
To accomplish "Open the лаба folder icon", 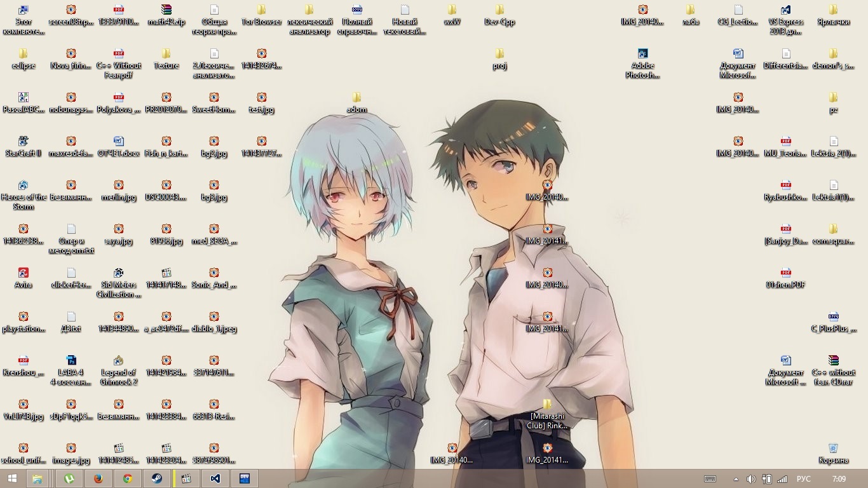I will click(691, 15).
